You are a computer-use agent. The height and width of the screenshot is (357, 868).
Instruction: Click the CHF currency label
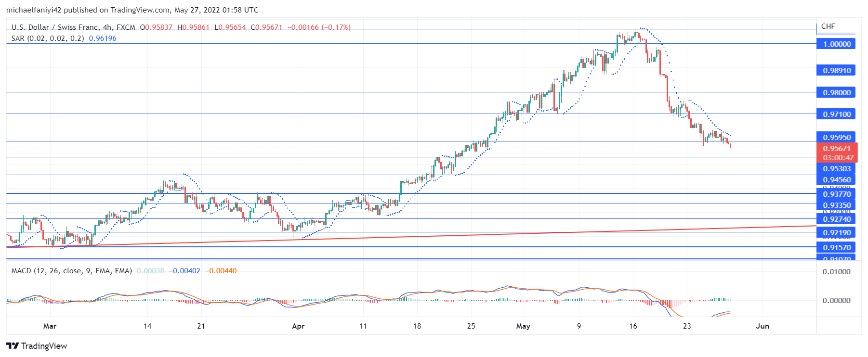[x=828, y=26]
